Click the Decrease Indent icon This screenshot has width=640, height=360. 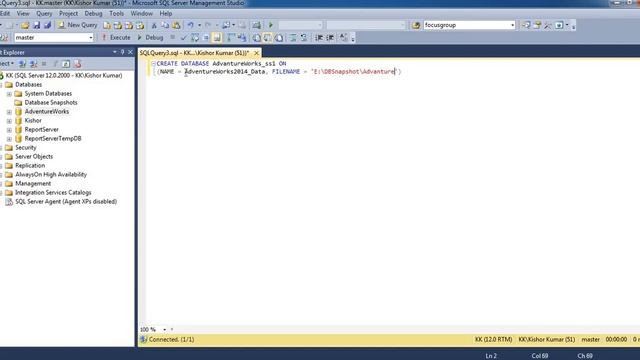(319, 38)
